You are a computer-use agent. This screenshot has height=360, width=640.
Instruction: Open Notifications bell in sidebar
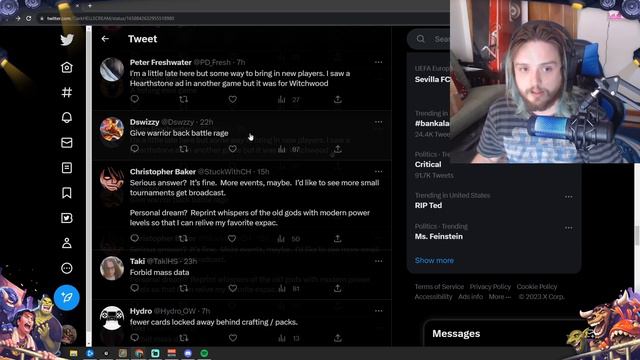67,118
